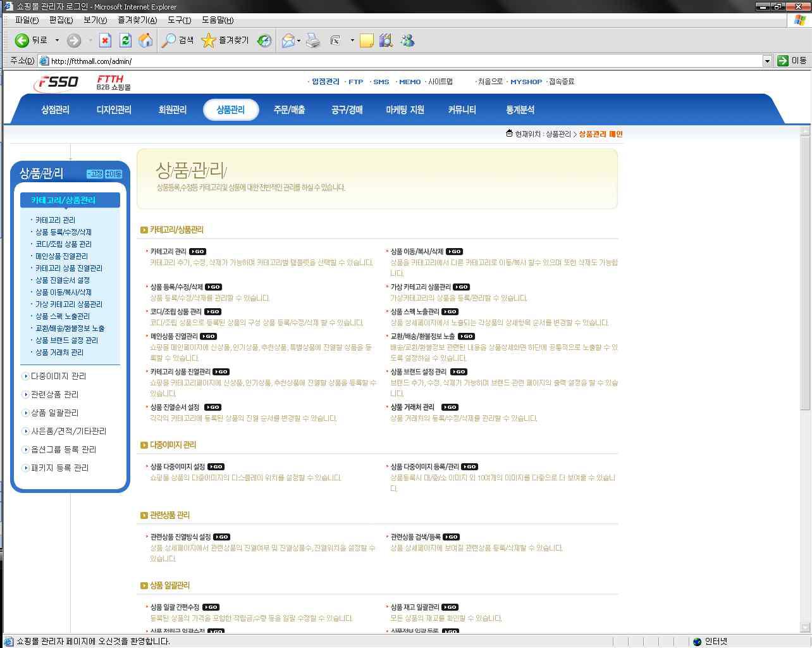
Task: Open the 파일(F) menu
Action: coord(27,20)
